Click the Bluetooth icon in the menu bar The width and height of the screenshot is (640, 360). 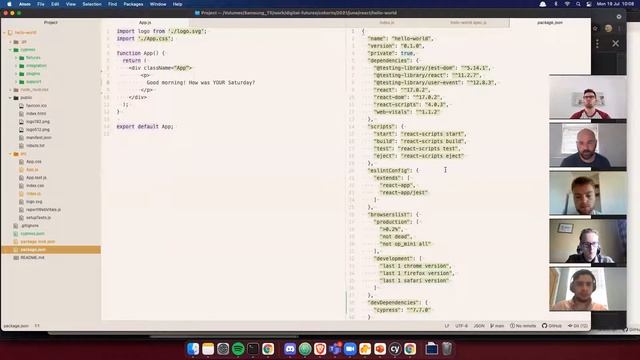click(x=556, y=4)
